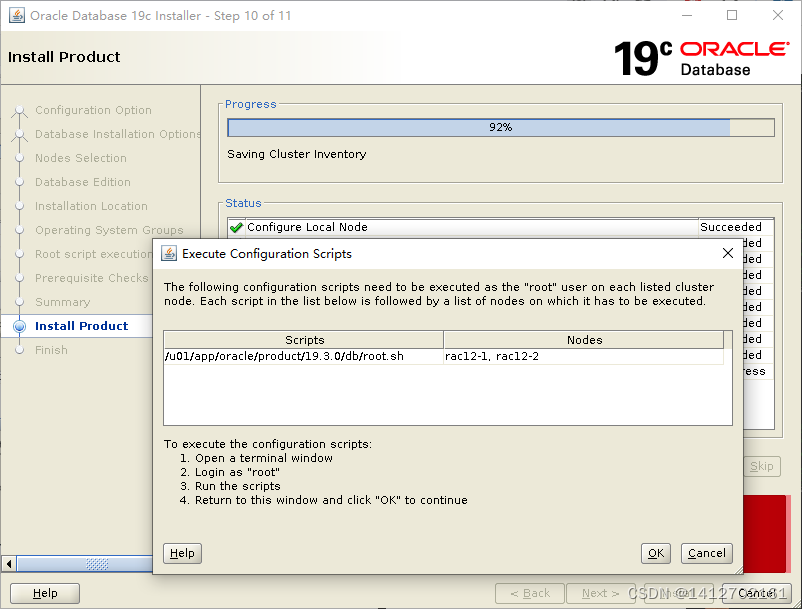Open the Database Installation Options step
The height and width of the screenshot is (609, 802).
pos(118,134)
